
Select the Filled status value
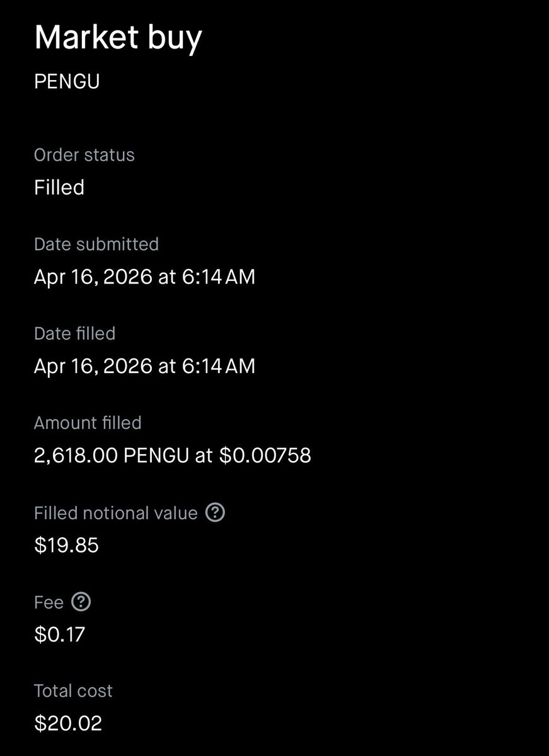(59, 187)
